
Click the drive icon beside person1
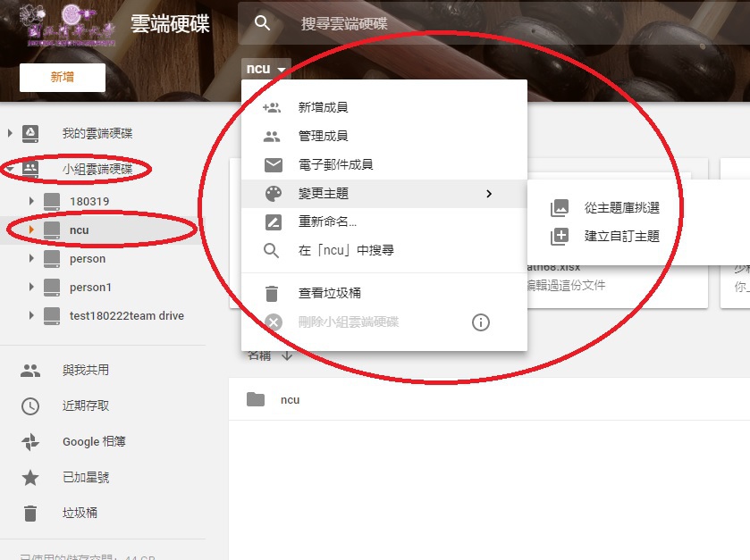point(52,288)
